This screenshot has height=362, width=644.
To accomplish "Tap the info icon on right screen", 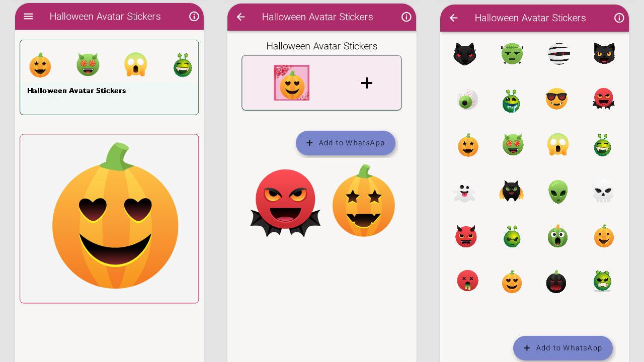I will click(x=619, y=18).
